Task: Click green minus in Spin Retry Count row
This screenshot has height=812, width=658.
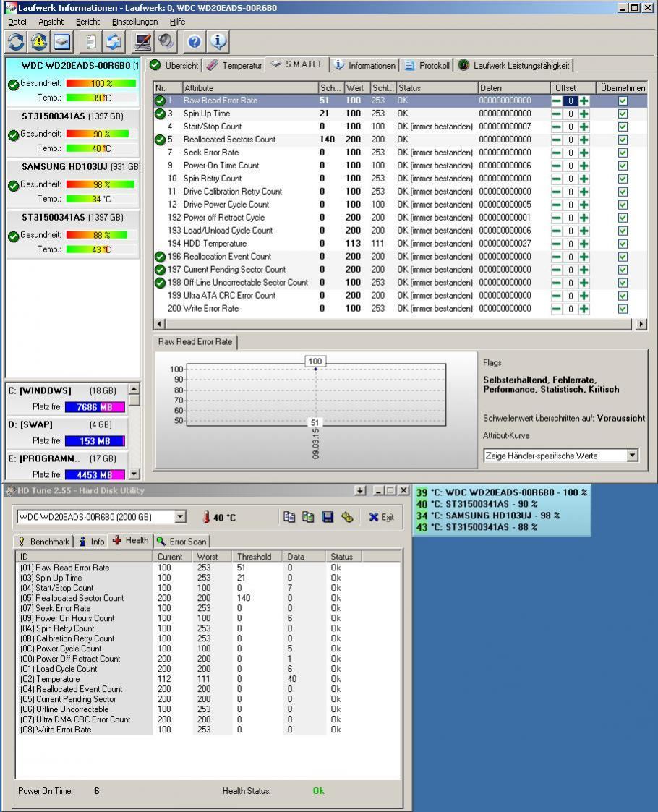Action: point(557,179)
